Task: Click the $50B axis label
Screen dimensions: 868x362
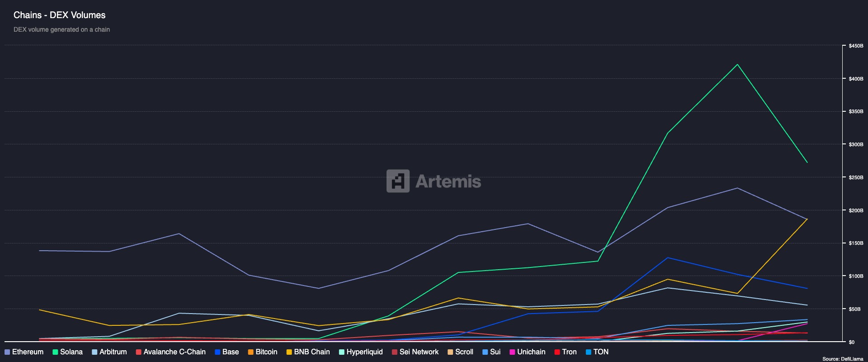Action: pyautogui.click(x=856, y=309)
